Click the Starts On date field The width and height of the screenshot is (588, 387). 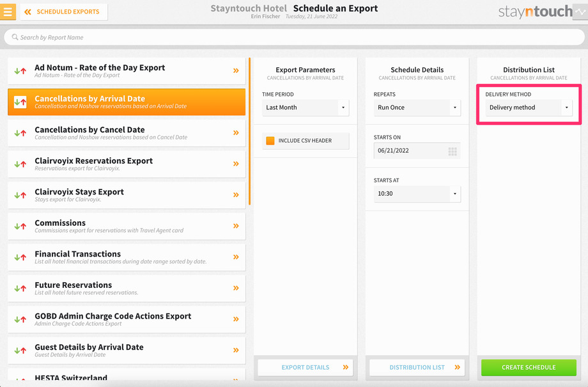[x=417, y=151]
